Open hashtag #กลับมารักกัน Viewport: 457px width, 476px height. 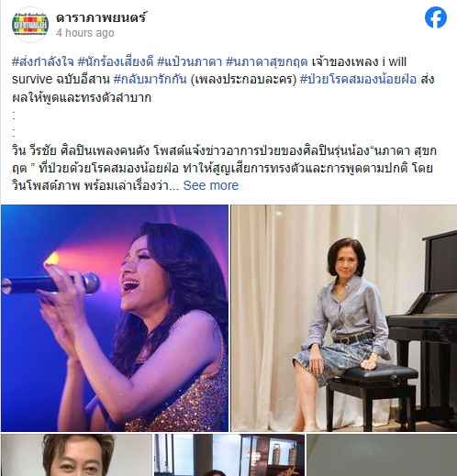coord(150,79)
